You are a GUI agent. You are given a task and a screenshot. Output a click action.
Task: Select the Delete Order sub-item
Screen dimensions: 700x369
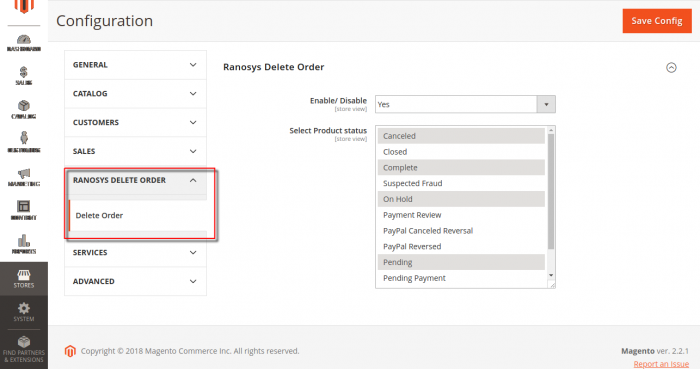(138, 216)
